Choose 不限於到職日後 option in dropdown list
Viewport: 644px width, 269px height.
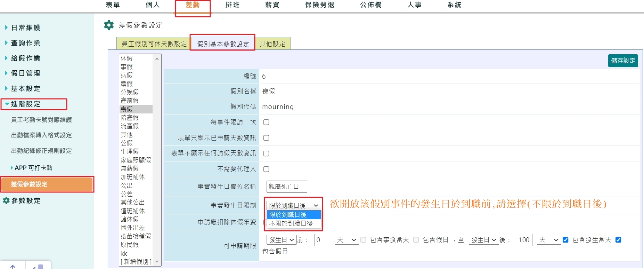(x=294, y=223)
